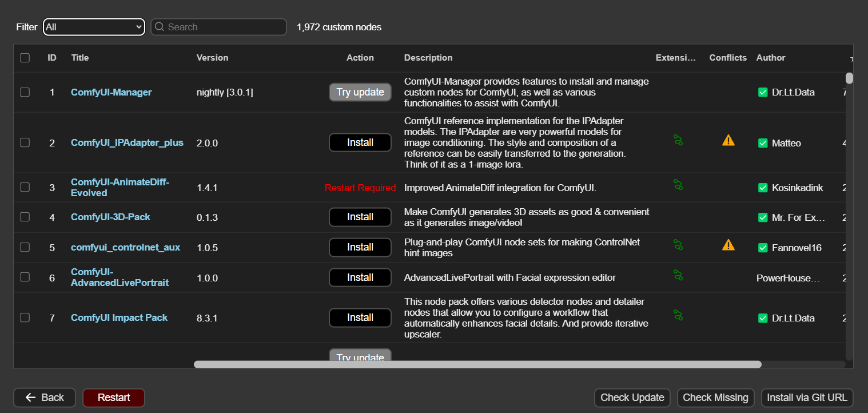Click version cell nightly [3.0.1]
This screenshot has height=413, width=868.
pyautogui.click(x=225, y=92)
